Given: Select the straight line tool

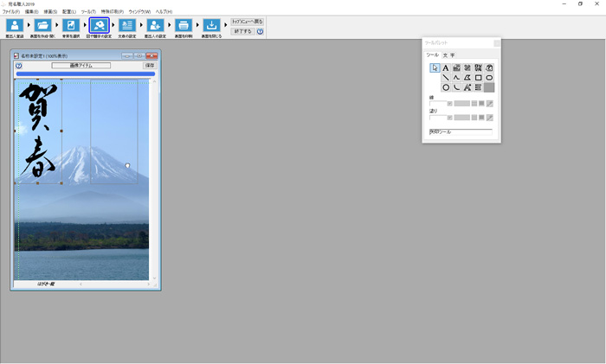Looking at the screenshot, I should 446,78.
